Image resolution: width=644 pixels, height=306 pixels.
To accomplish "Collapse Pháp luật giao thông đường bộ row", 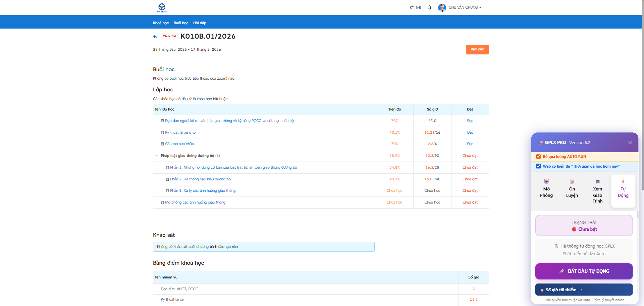I will coord(157,156).
